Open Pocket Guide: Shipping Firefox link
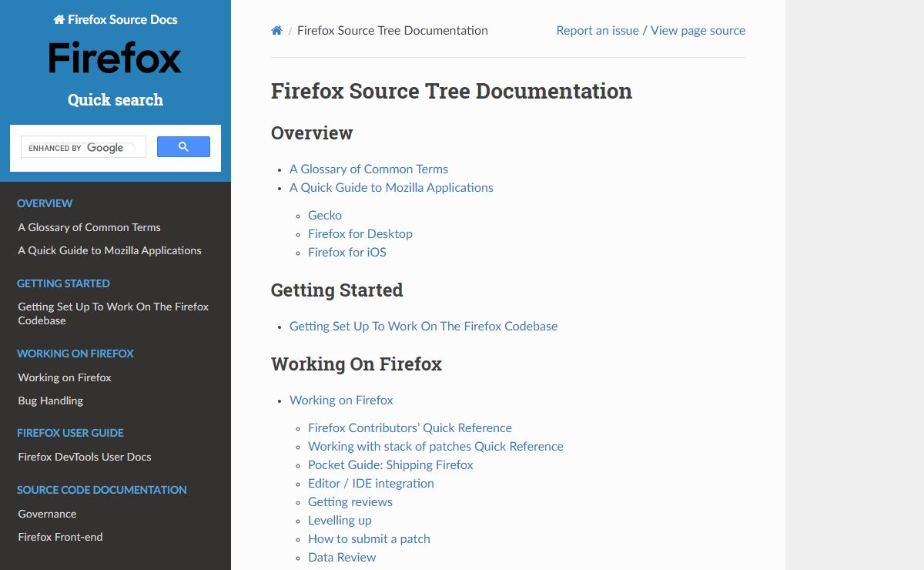The image size is (924, 570). point(390,464)
